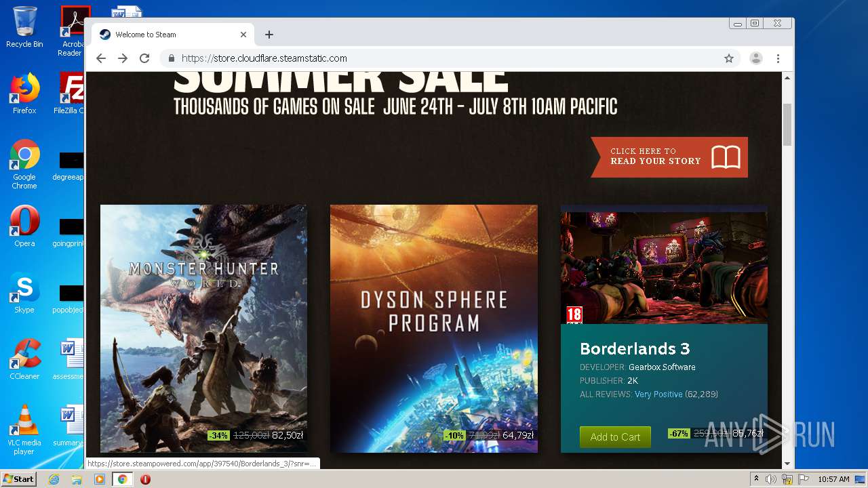Select Firefox desktop shortcut
868x488 pixels.
[x=24, y=94]
